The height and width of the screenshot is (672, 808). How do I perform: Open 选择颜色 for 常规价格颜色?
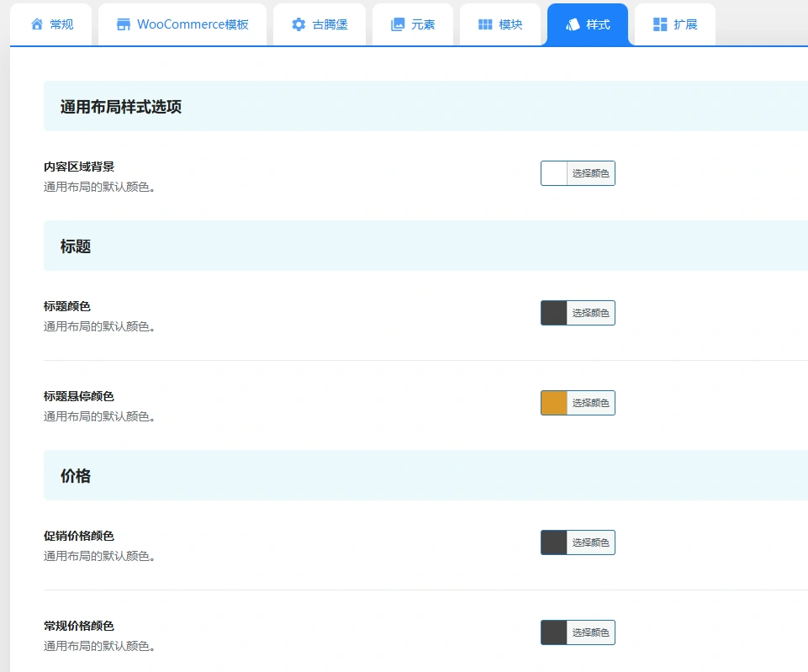pos(590,632)
